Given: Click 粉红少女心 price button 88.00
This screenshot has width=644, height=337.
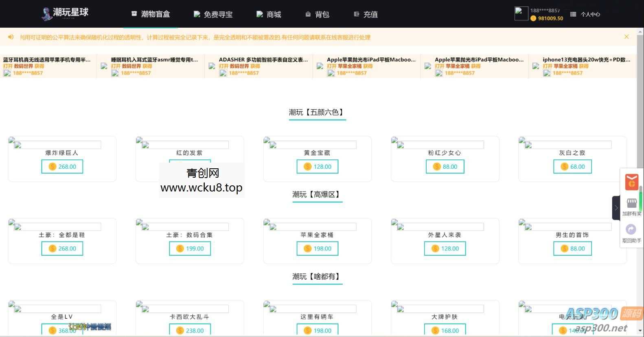Looking at the screenshot, I should pos(445,167).
